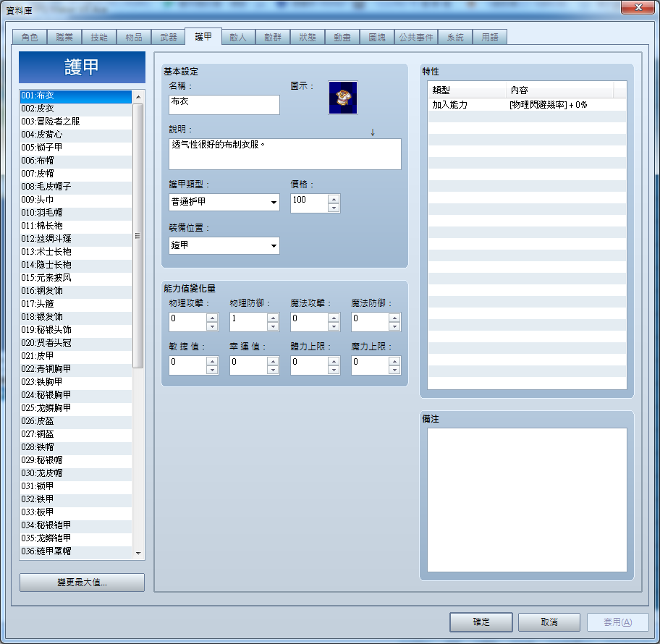The width and height of the screenshot is (660, 644).
Task: Click the 取消 button
Action: coord(549,622)
